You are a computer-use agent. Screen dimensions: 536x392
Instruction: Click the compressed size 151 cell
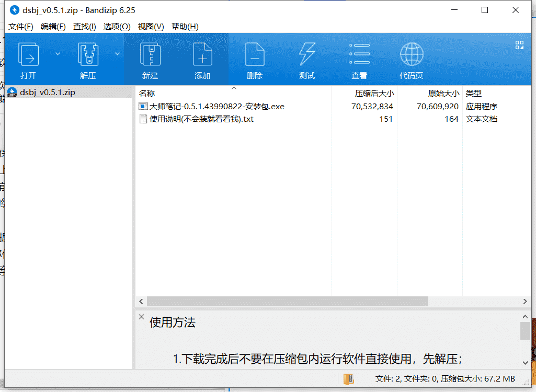(x=386, y=119)
